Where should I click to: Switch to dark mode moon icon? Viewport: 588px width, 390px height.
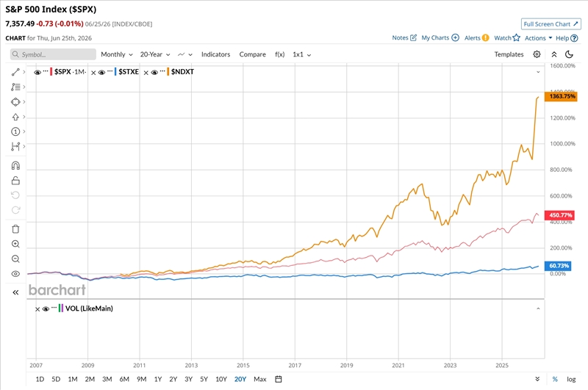click(x=569, y=54)
